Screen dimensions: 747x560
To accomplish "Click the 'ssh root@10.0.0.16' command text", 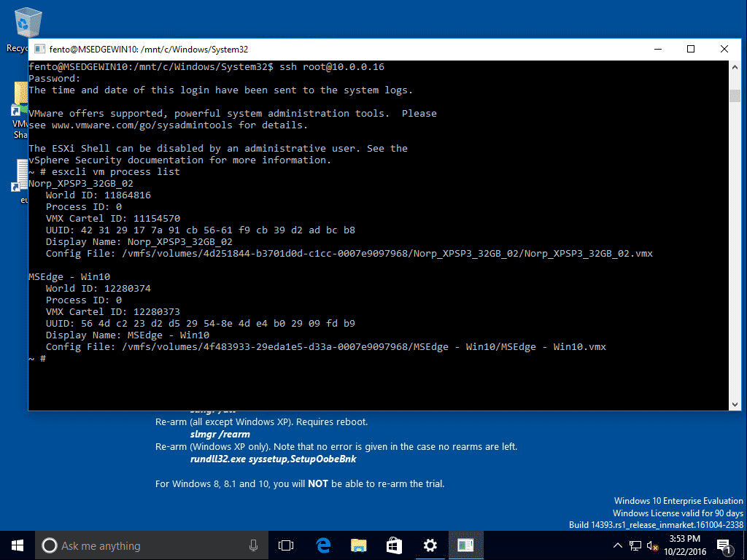I will pyautogui.click(x=332, y=66).
